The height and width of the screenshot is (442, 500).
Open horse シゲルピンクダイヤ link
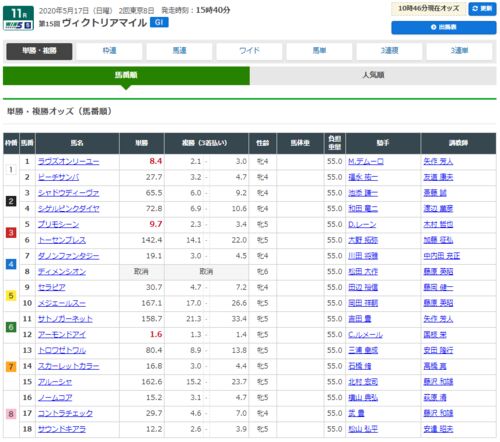(x=68, y=209)
